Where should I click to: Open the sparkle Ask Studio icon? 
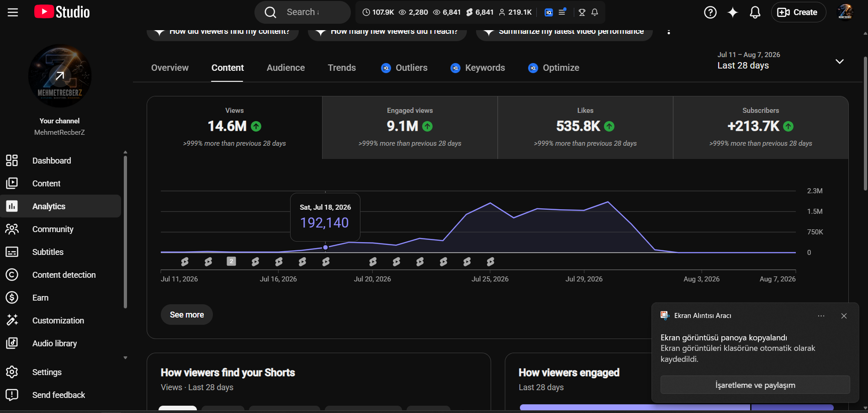pos(733,12)
